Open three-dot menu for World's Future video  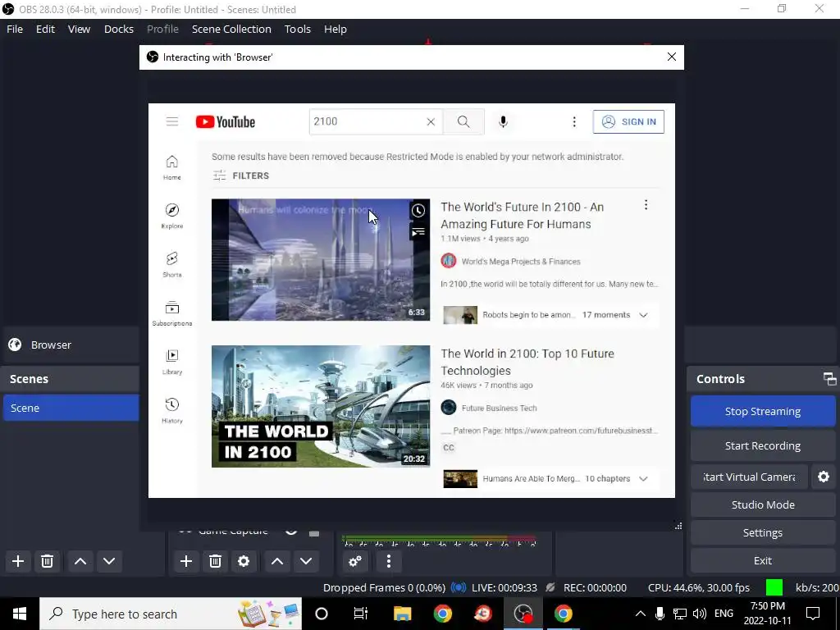(646, 204)
